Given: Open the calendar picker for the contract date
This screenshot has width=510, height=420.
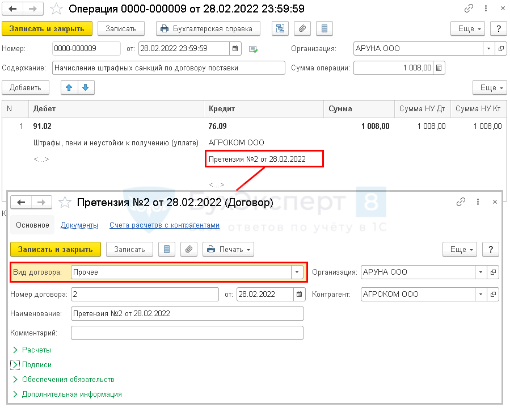Looking at the screenshot, I should (299, 294).
